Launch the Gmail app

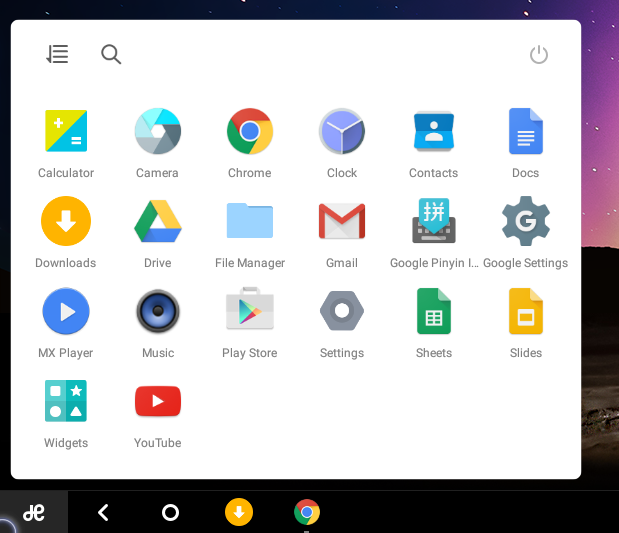tap(342, 221)
